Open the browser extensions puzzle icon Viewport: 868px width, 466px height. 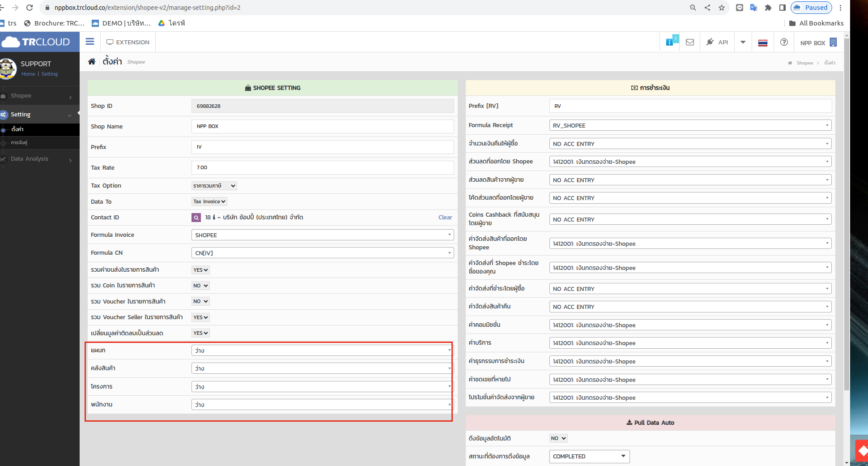768,8
